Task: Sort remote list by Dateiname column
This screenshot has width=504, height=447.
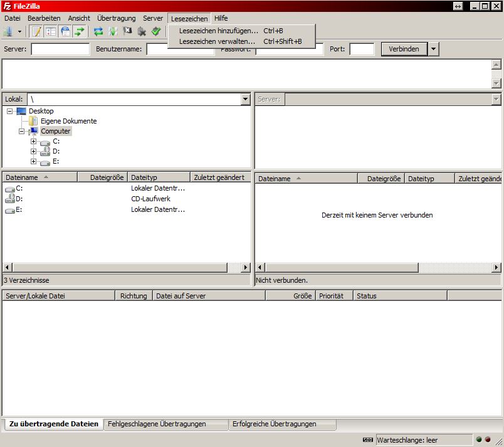Action: coord(307,179)
